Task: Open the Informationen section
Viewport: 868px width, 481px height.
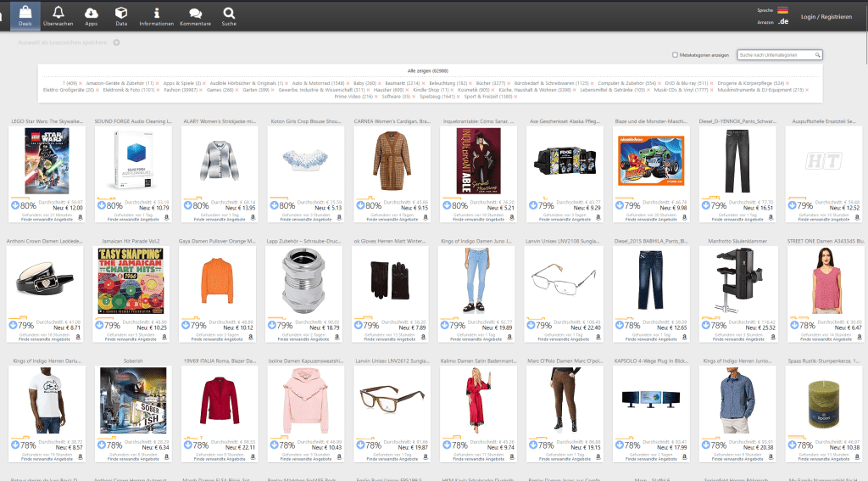Action: point(157,15)
